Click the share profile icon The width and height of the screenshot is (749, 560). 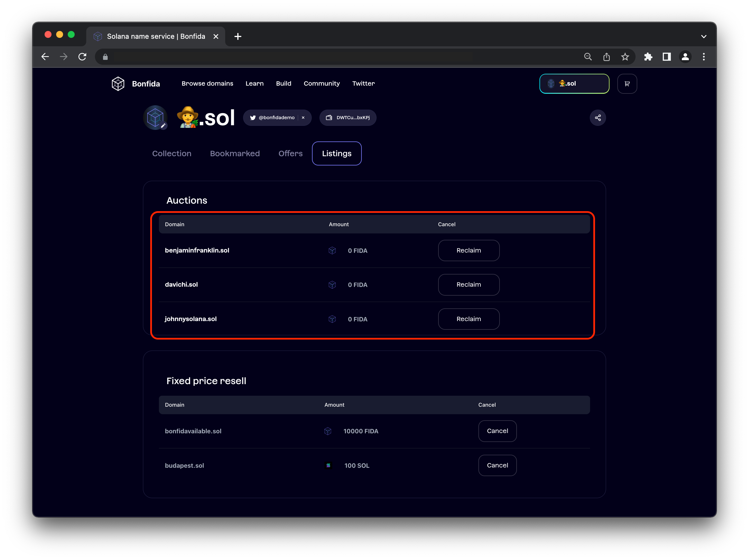[x=598, y=118]
